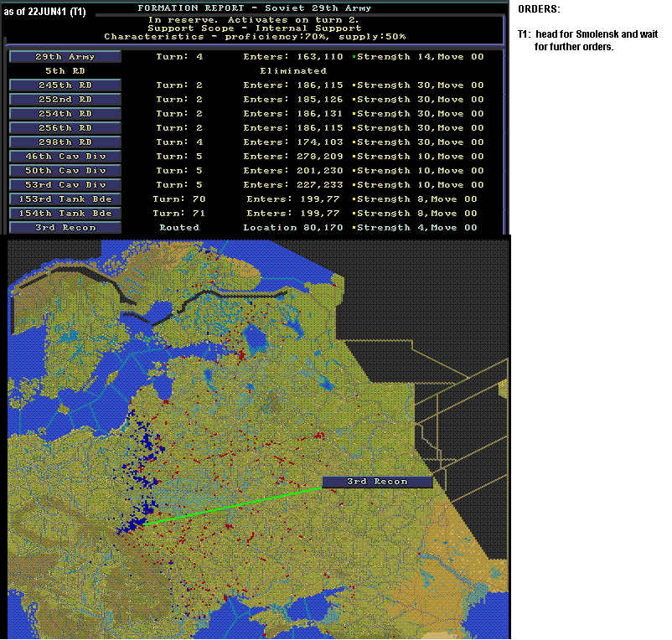Screen dimensions: 672x640
Task: Click the green indicator beside 29th Army strength
Action: (354, 57)
